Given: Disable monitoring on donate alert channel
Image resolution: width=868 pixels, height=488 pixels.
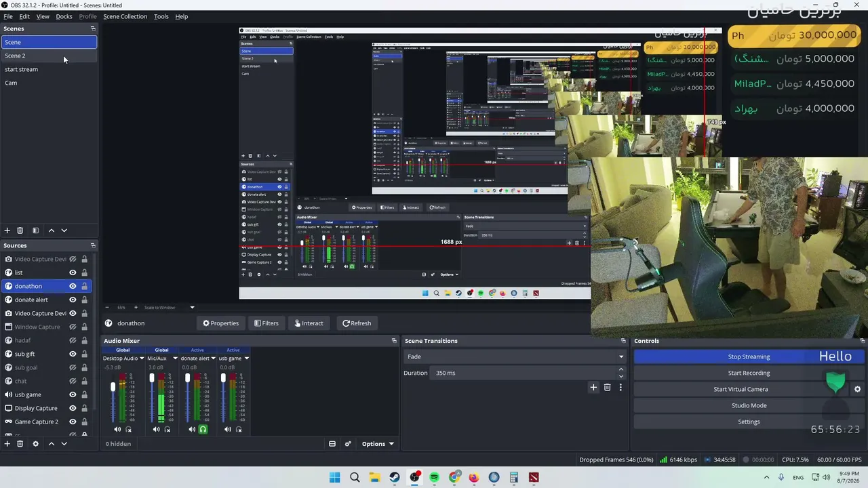Looking at the screenshot, I should [203, 429].
